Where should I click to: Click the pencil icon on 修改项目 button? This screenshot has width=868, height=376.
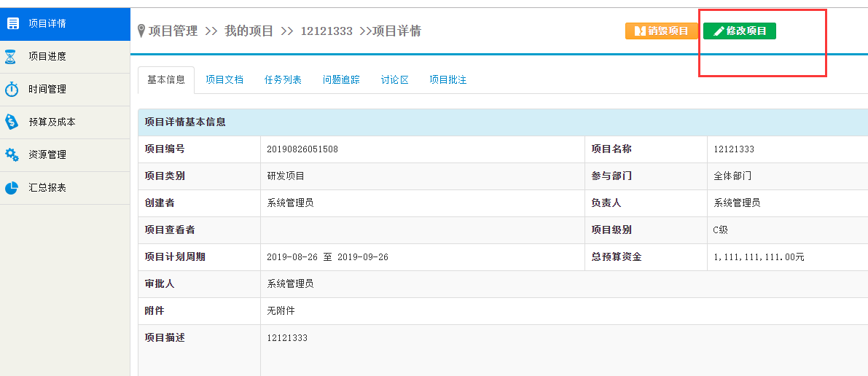(719, 31)
